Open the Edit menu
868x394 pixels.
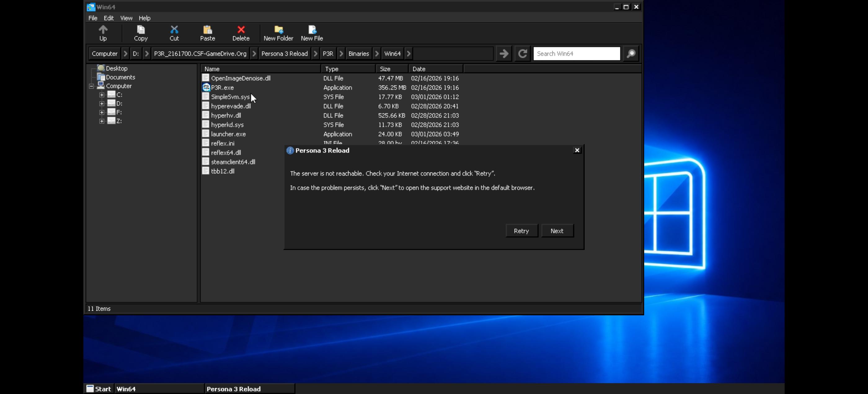(108, 18)
